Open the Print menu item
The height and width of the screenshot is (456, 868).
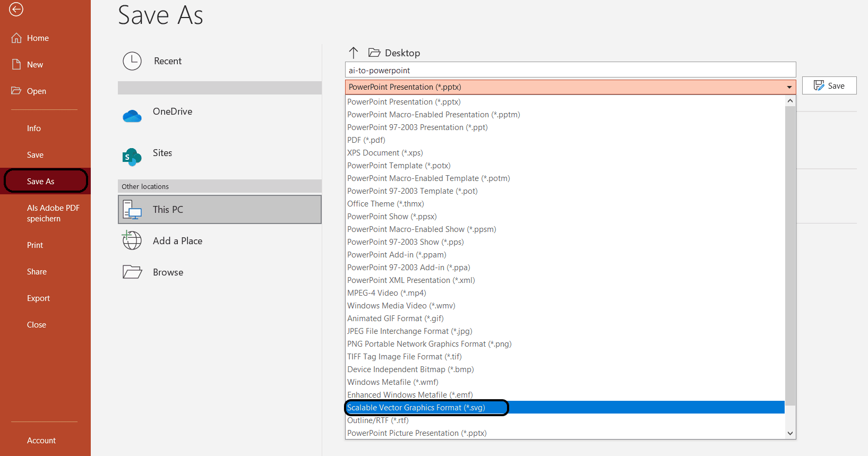(x=35, y=245)
